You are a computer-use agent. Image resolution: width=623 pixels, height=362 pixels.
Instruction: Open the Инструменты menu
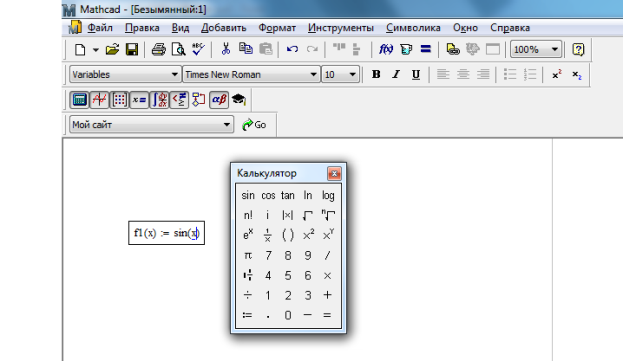pyautogui.click(x=341, y=28)
